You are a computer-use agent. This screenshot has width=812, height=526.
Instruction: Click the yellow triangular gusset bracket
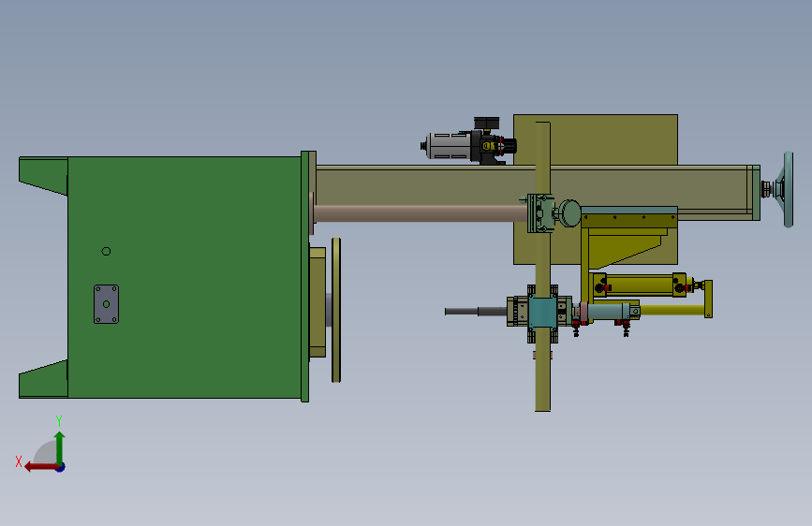point(624,251)
